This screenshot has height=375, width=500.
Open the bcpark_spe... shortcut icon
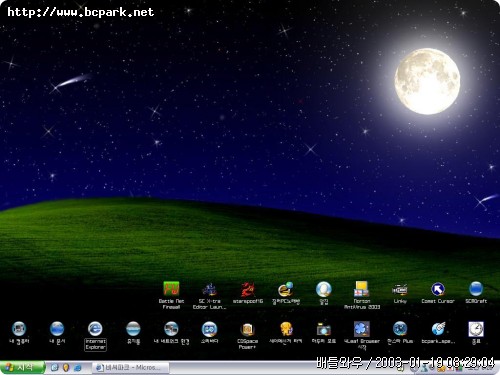point(438,329)
